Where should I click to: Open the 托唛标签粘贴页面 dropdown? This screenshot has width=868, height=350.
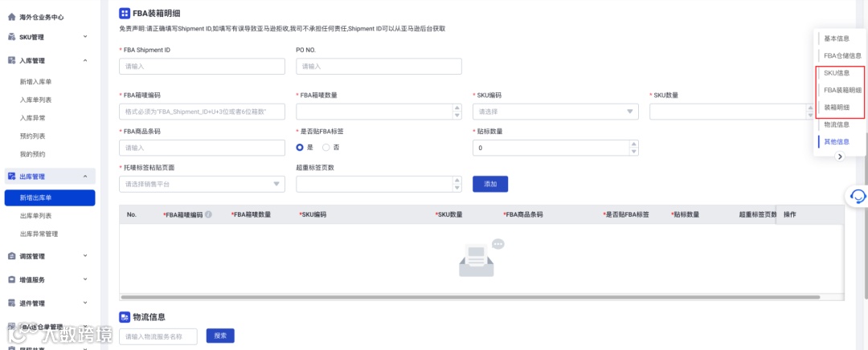(202, 184)
